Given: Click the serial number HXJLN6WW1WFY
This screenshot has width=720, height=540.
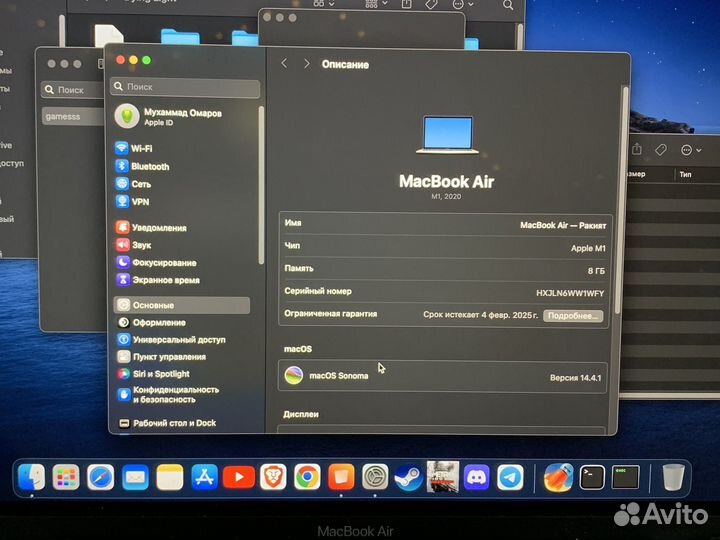Looking at the screenshot, I should click(570, 293).
